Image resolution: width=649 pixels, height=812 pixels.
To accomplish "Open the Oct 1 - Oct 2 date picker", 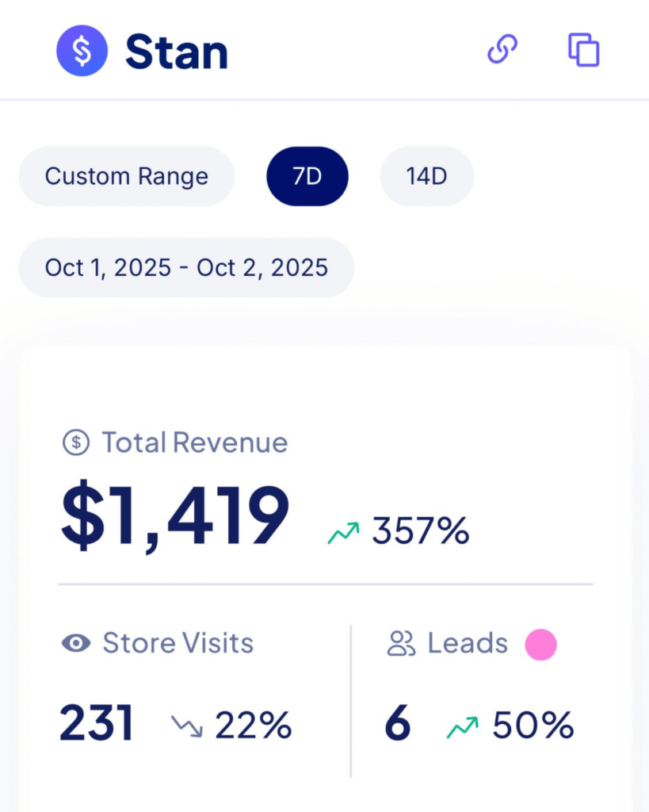I will (x=186, y=267).
